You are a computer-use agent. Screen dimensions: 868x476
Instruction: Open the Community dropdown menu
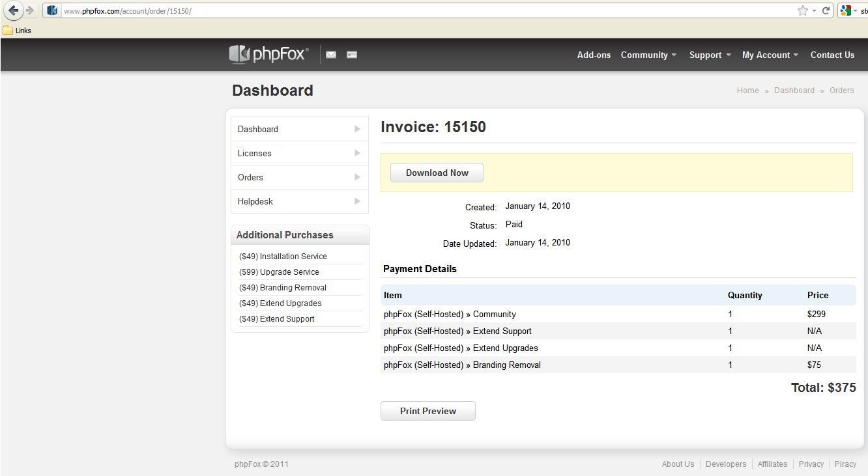click(648, 55)
